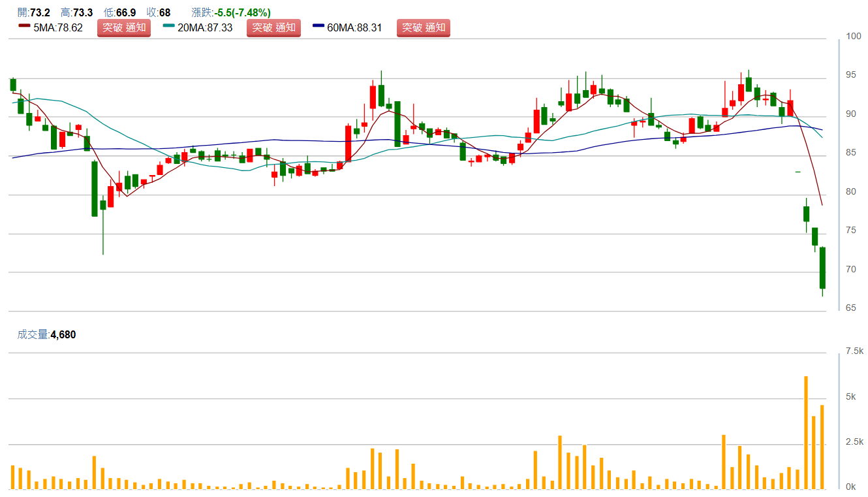Click the last green candlestick at far right
Viewport: 868px width, 497px height.
(822, 268)
